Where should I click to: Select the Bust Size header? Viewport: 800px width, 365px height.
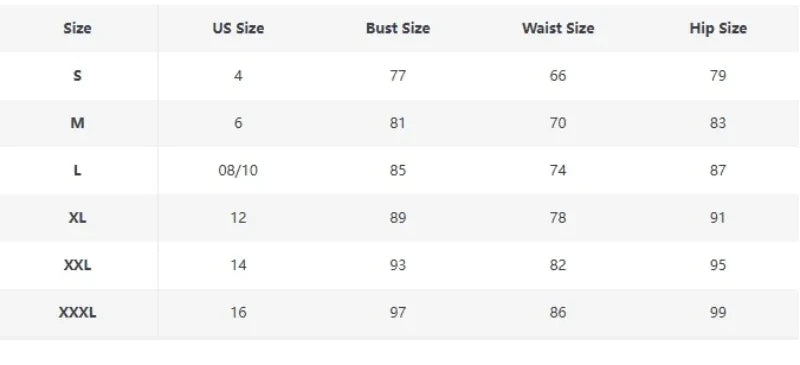[398, 28]
